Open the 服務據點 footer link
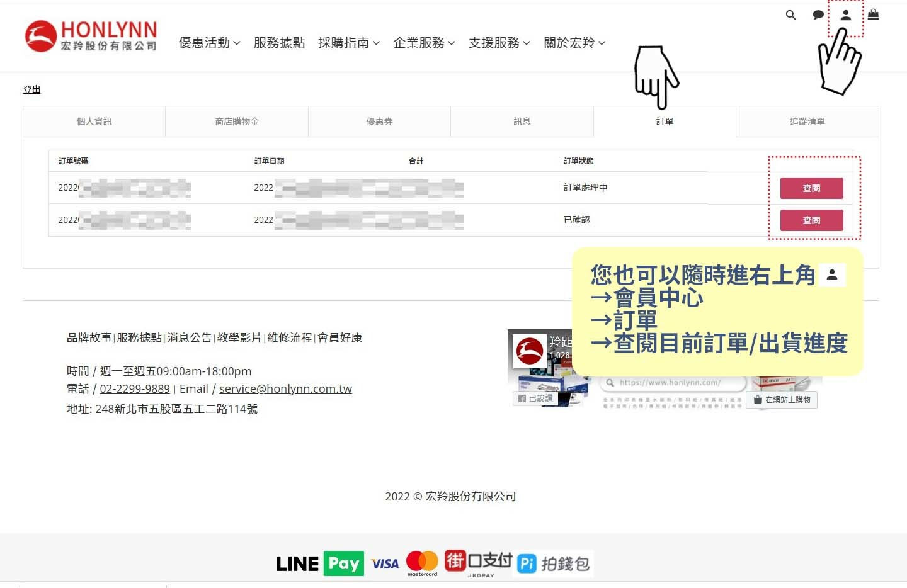 [139, 338]
